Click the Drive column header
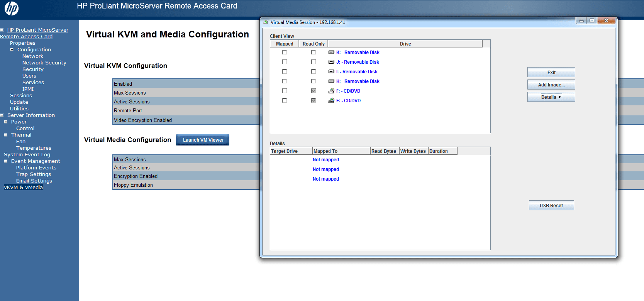 pyautogui.click(x=405, y=44)
